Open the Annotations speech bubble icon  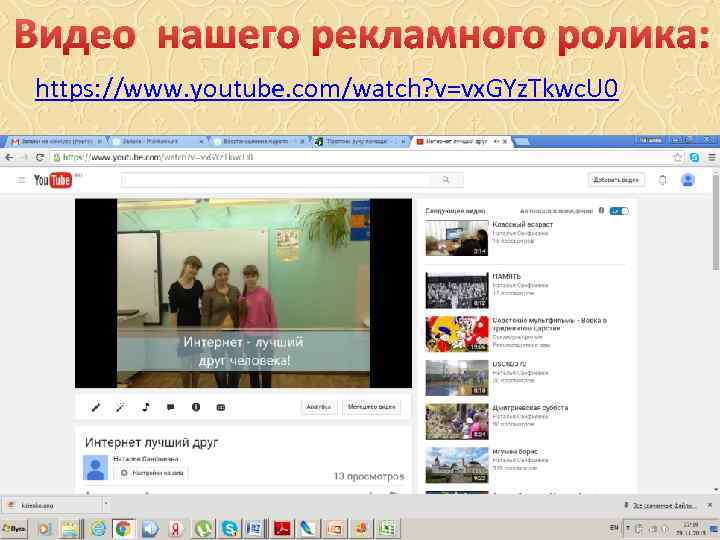coord(170,407)
